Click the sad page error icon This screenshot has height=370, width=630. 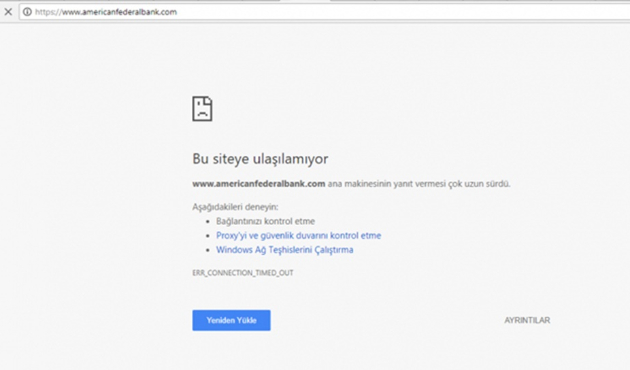pos(202,108)
